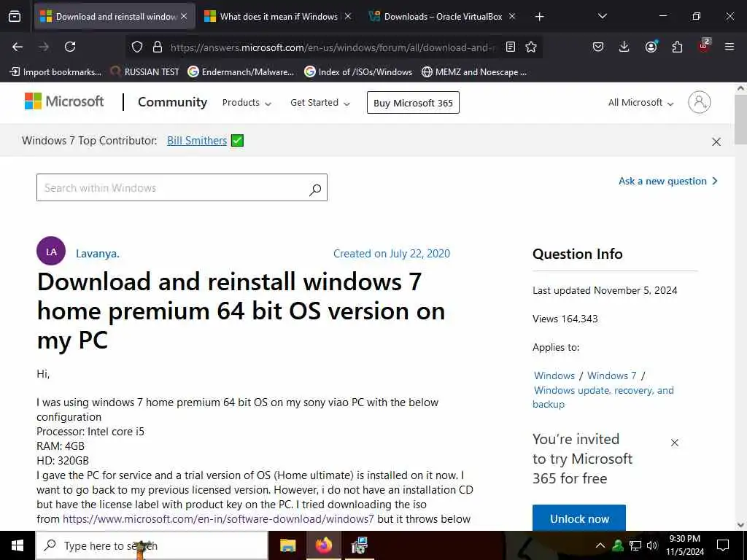Open Windows update, recovery, and backup link
This screenshot has width=747, height=560.
pyautogui.click(x=603, y=397)
